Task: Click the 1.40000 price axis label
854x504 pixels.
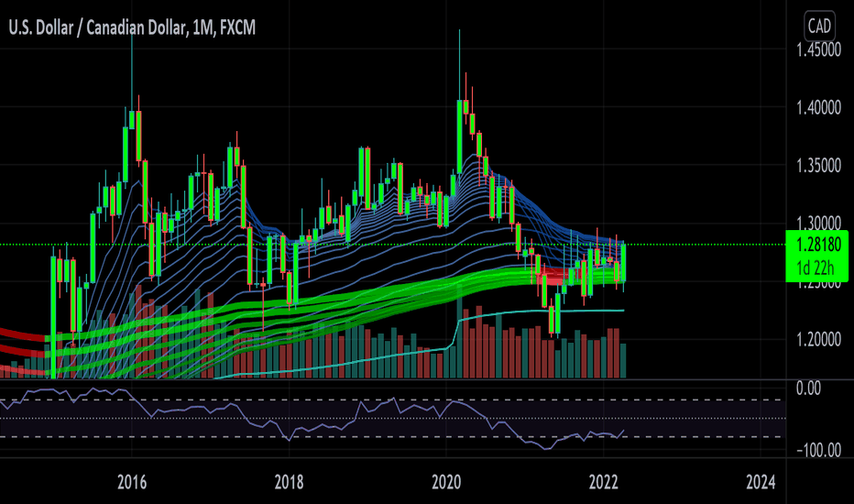Action: tap(818, 107)
